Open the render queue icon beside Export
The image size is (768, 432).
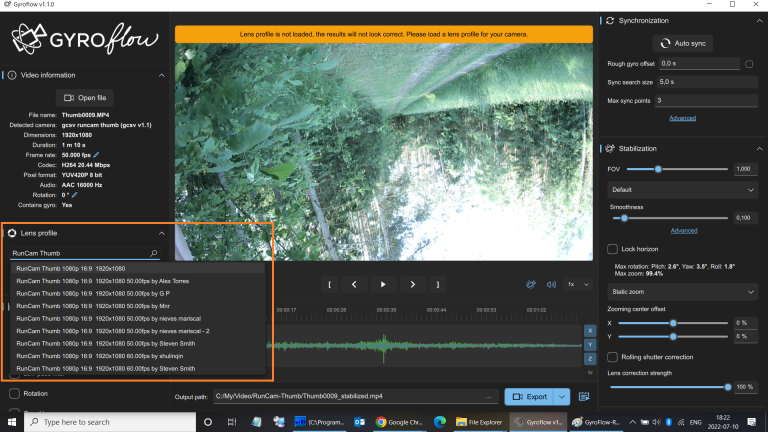pos(584,396)
